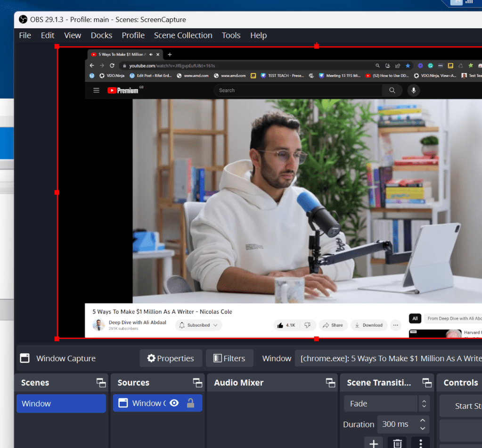The width and height of the screenshot is (482, 448).
Task: Pop out the Scene Transitions dock
Action: [x=427, y=383]
